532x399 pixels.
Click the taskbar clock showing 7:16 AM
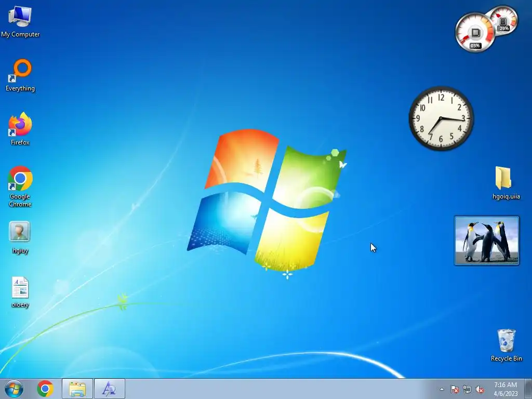coord(506,385)
